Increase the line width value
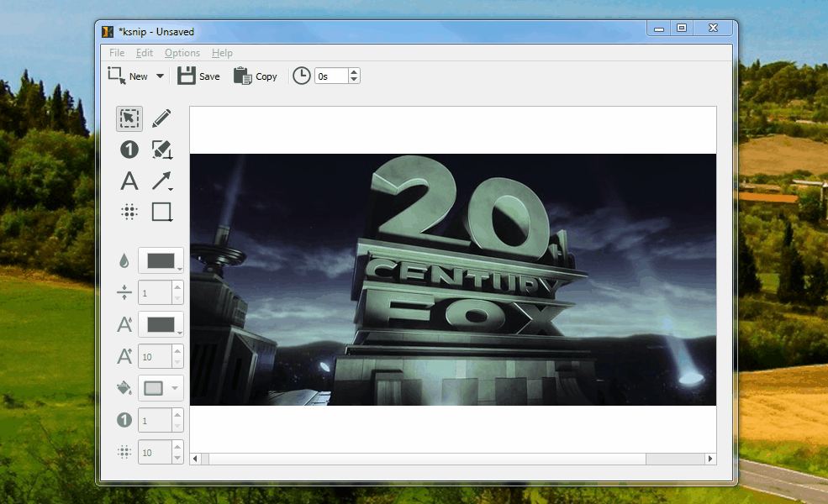This screenshot has height=504, width=828. pyautogui.click(x=177, y=286)
